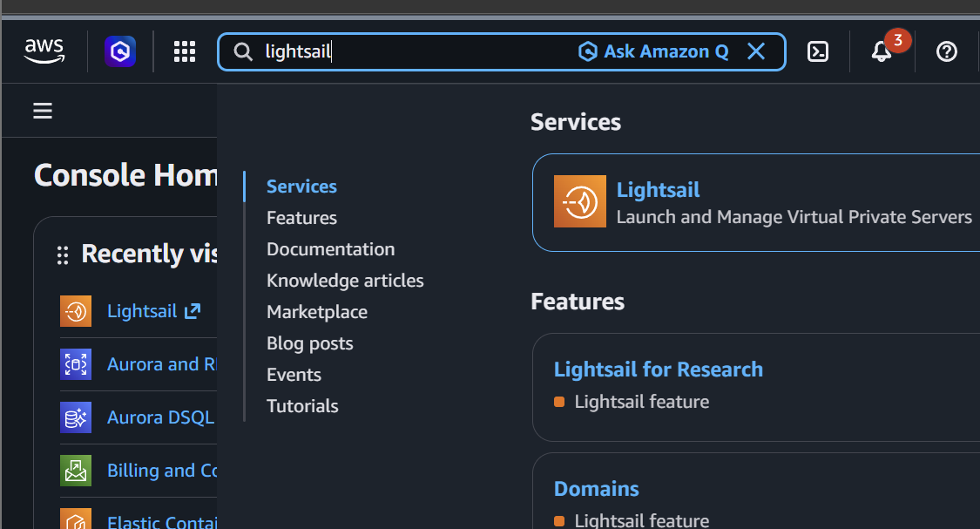Select Tutorials search category
The height and width of the screenshot is (529, 980).
coord(302,406)
